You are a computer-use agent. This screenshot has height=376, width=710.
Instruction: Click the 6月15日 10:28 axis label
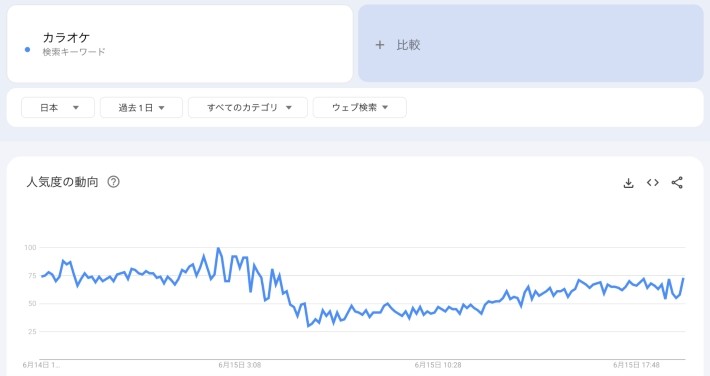(x=438, y=365)
